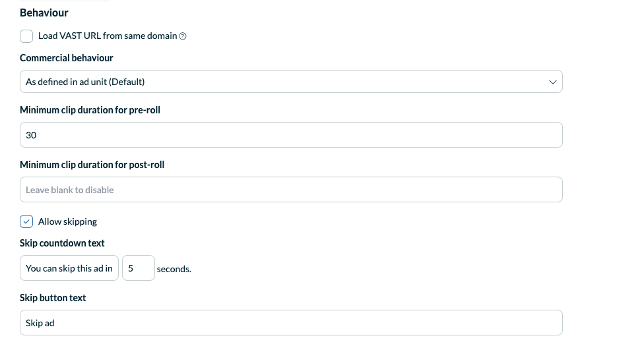Click the cut-off field above the Behaviour heading
Viewport: 644px width, 346px height.
64,1
